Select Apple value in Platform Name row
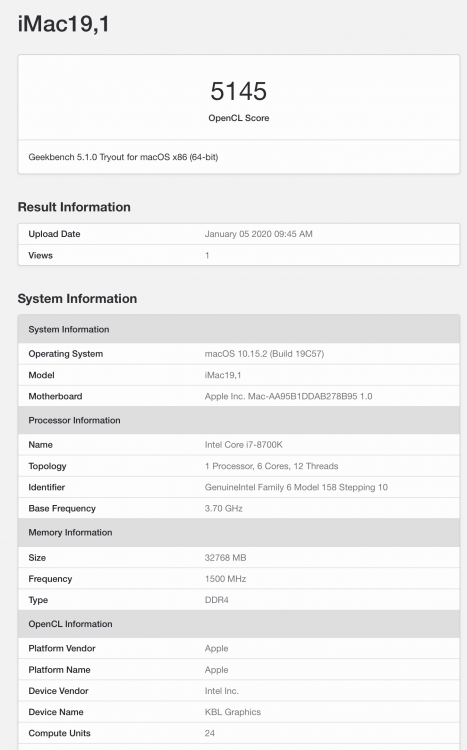 tap(216, 670)
